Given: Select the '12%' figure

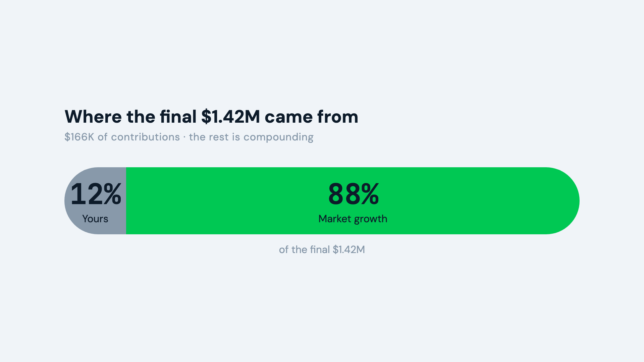Looking at the screenshot, I should coord(96,194).
